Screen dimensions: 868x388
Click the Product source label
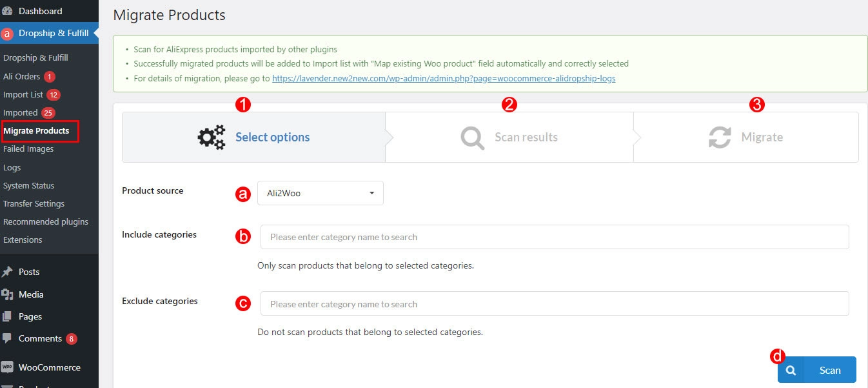pos(153,190)
